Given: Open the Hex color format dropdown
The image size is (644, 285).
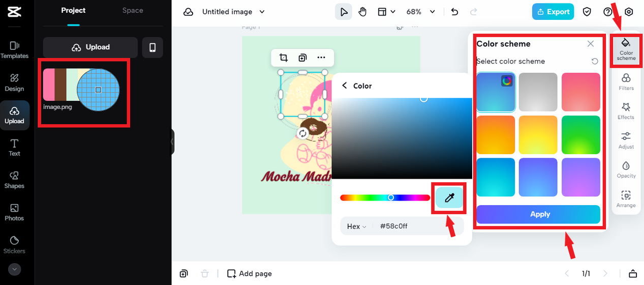Looking at the screenshot, I should click(x=356, y=226).
